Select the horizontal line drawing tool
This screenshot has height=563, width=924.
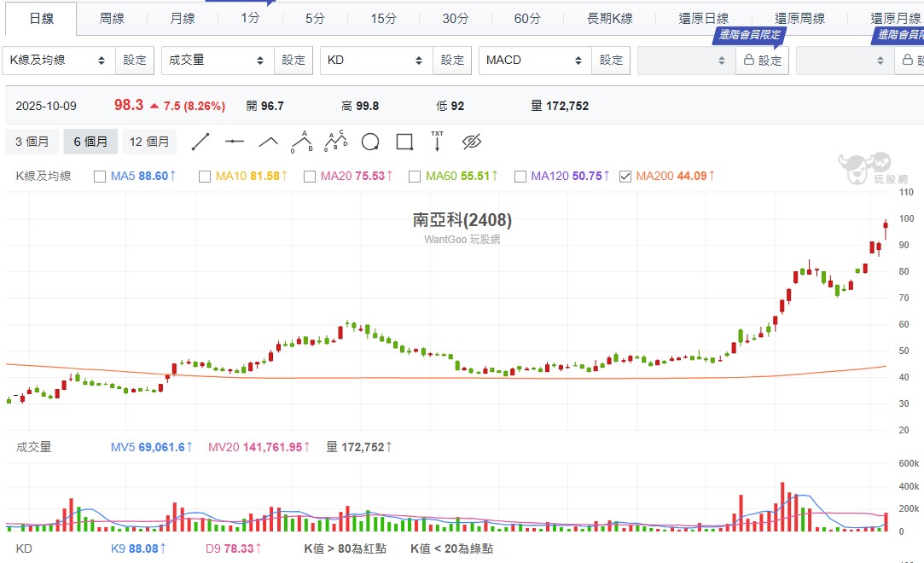click(235, 142)
